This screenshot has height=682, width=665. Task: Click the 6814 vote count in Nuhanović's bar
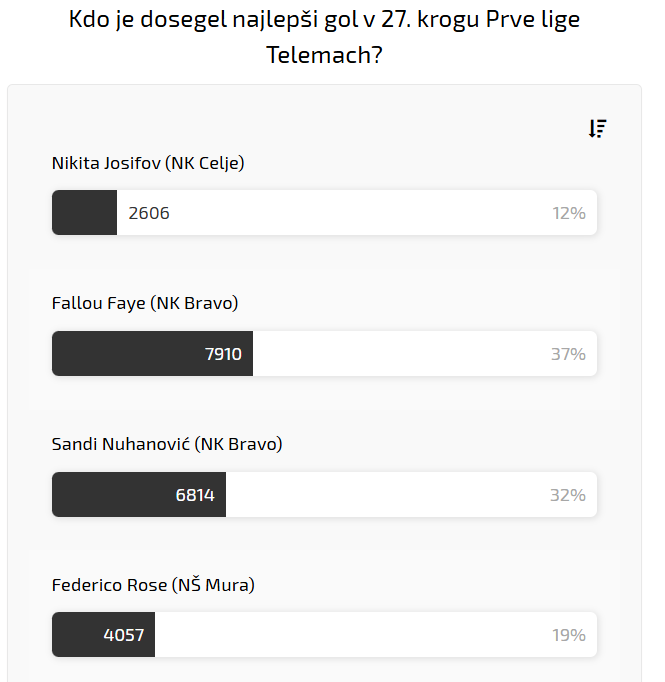(x=195, y=495)
